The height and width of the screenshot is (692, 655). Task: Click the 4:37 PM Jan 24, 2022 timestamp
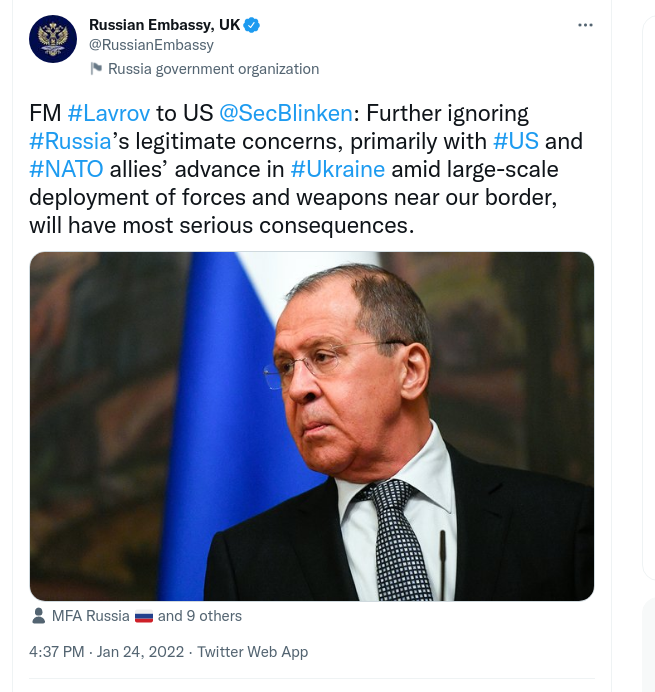pos(106,652)
